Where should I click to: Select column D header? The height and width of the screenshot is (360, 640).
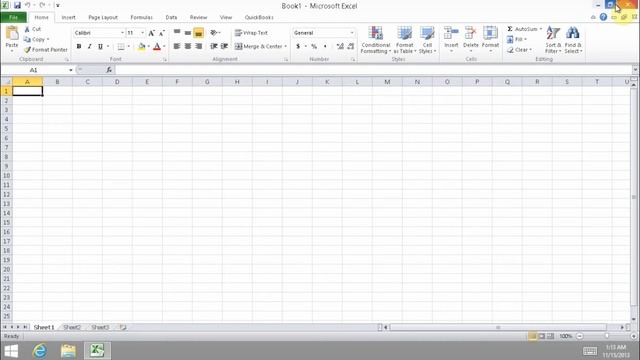click(117, 82)
